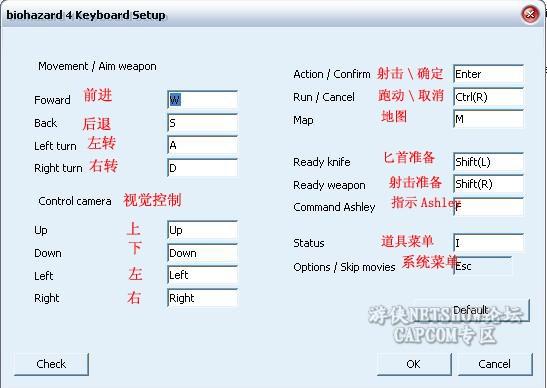This screenshot has width=547, height=388.
Task: Click the Map key field showing M
Action: (x=488, y=119)
